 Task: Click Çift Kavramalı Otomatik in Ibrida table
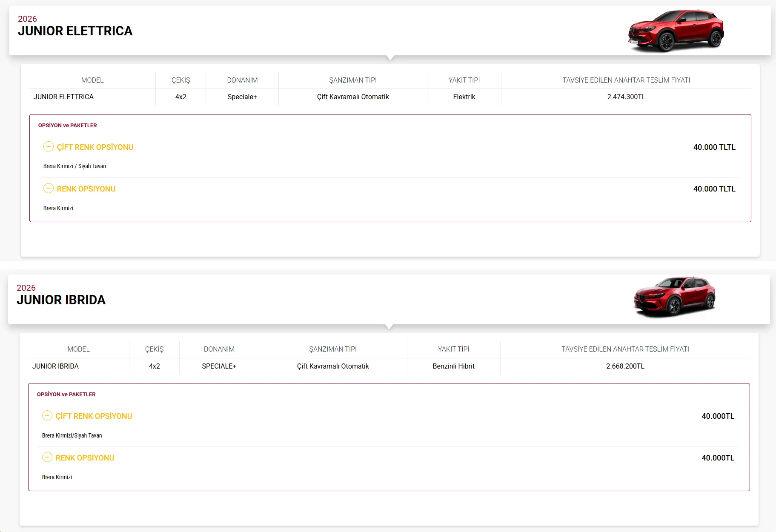point(333,366)
